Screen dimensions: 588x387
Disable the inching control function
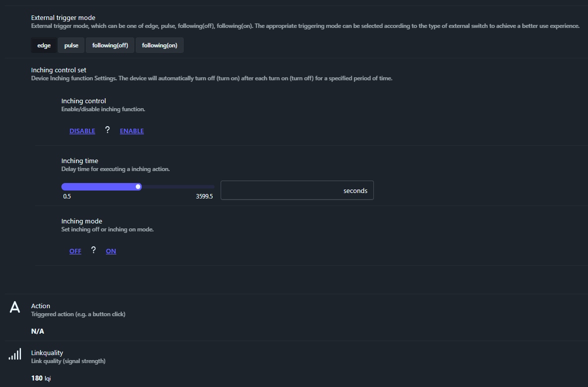click(82, 131)
